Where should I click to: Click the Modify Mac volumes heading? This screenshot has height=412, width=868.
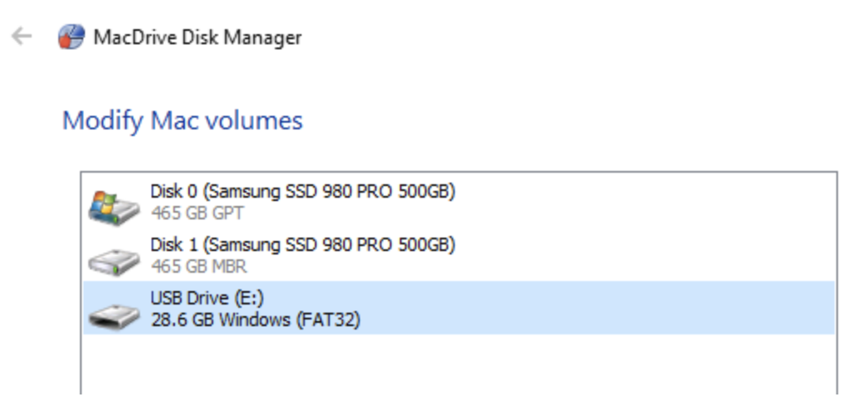(182, 121)
